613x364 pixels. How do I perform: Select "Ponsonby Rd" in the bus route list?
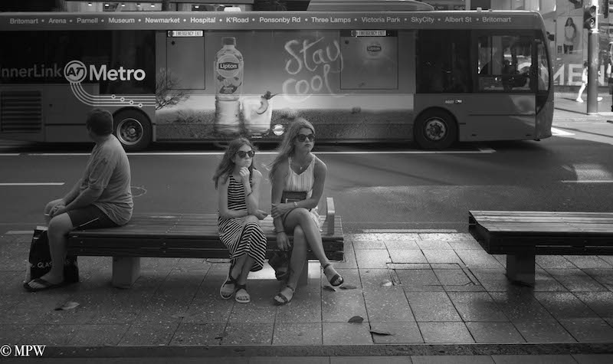pyautogui.click(x=280, y=20)
